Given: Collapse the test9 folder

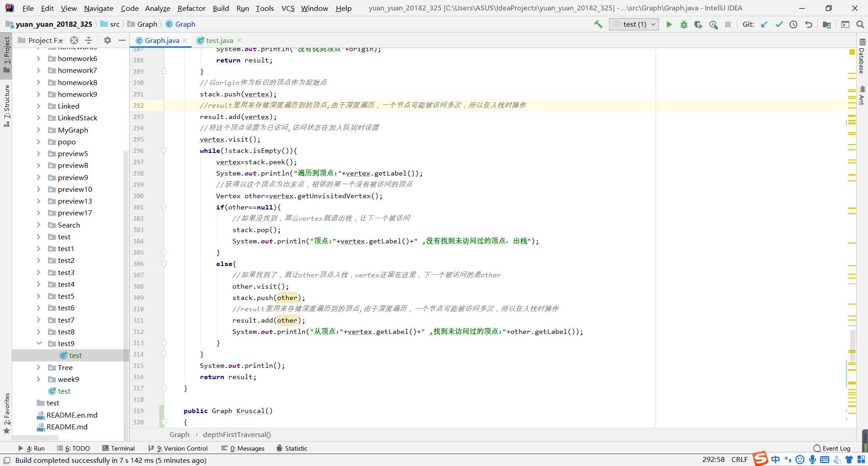Looking at the screenshot, I should point(39,343).
